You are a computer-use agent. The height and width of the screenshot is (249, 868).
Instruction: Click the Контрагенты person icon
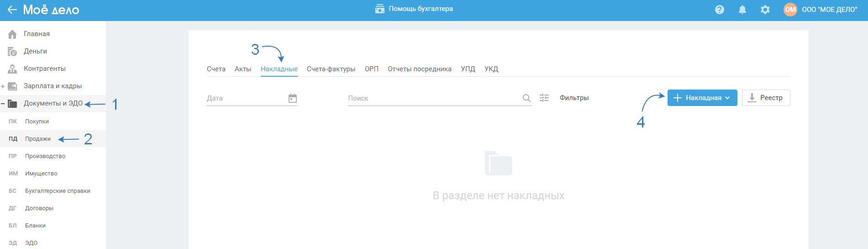pos(12,69)
